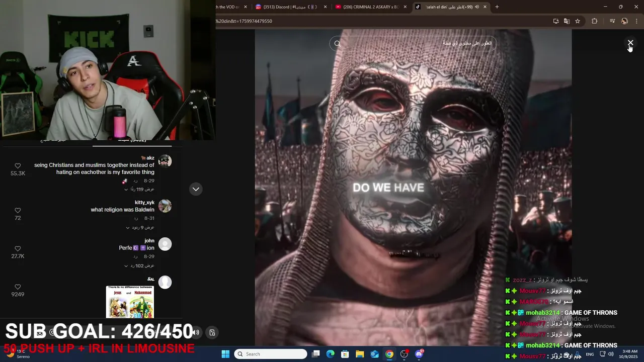Click the Google Translate icon in address bar
The image size is (644, 362).
click(567, 21)
